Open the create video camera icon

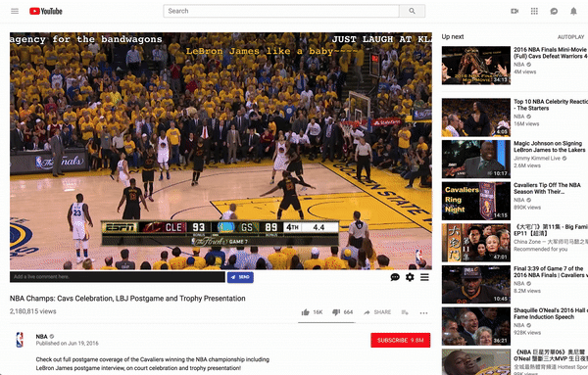pos(514,11)
